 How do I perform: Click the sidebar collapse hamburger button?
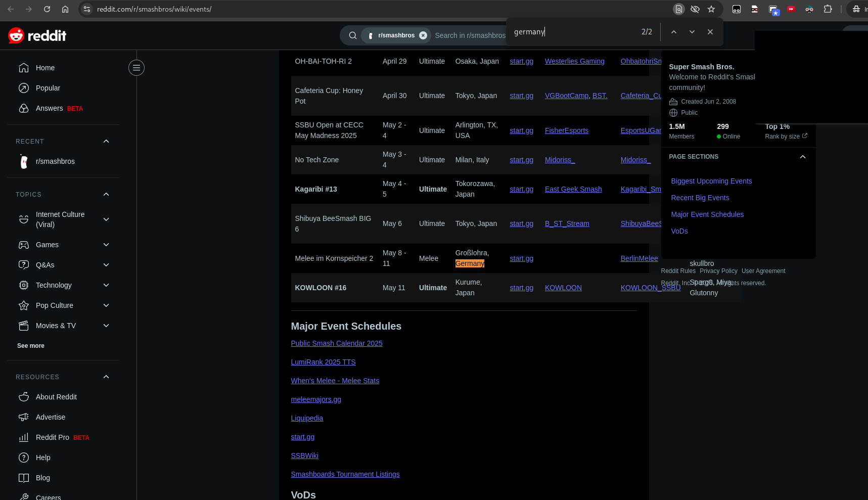[x=136, y=68]
